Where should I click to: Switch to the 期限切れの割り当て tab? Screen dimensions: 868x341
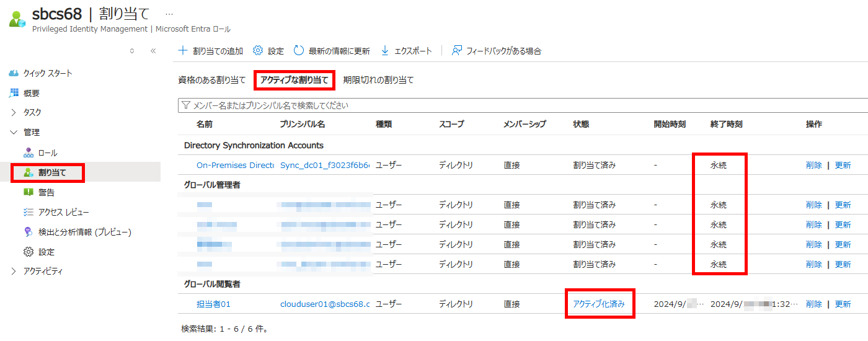click(x=378, y=80)
